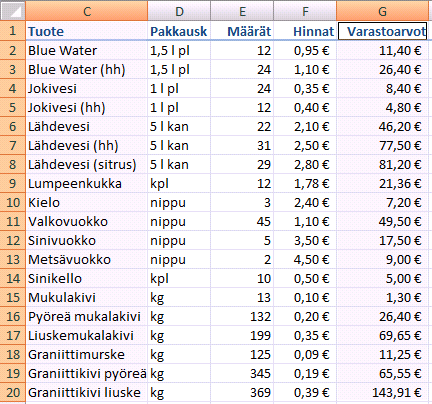Select row 1 header
Viewport: 432px width, 404px height.
pyautogui.click(x=13, y=31)
